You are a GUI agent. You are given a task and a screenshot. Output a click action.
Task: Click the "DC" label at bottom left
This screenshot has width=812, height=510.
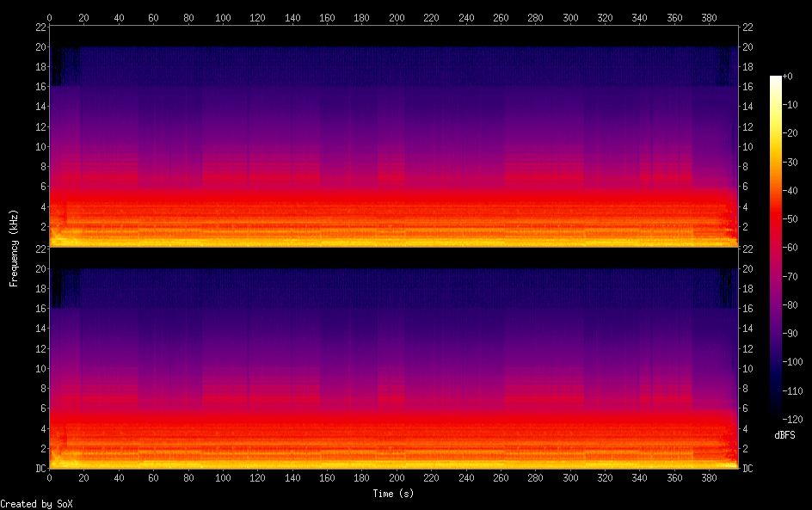(x=39, y=469)
